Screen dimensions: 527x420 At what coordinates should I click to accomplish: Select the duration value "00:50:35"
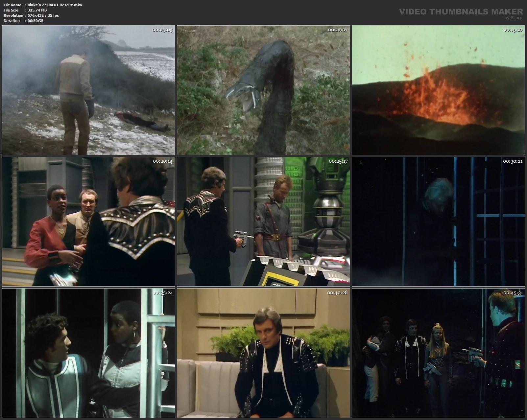pyautogui.click(x=36, y=21)
